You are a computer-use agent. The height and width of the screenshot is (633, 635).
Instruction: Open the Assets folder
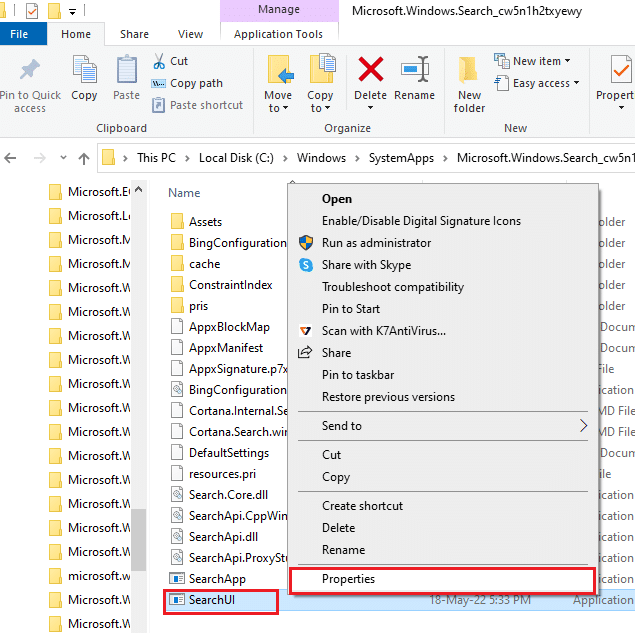coord(205,222)
